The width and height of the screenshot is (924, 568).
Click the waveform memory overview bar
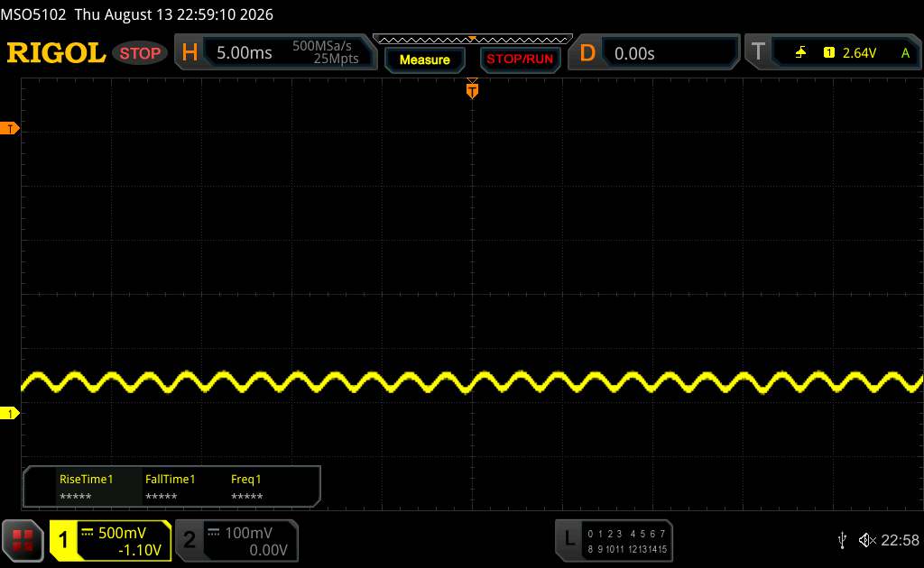(473, 40)
